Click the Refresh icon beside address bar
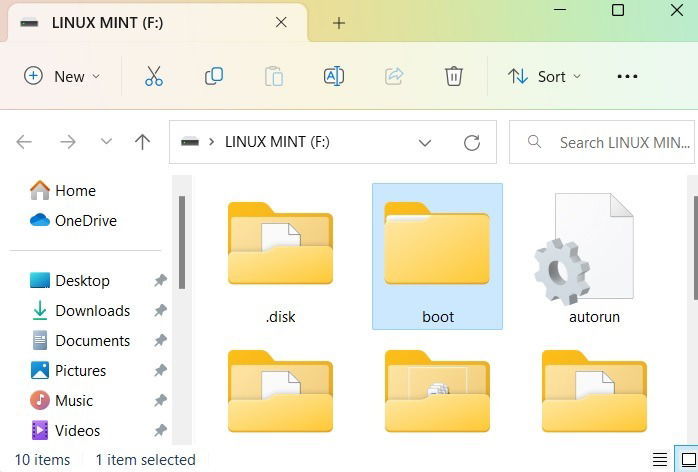This screenshot has height=472, width=698. click(471, 142)
